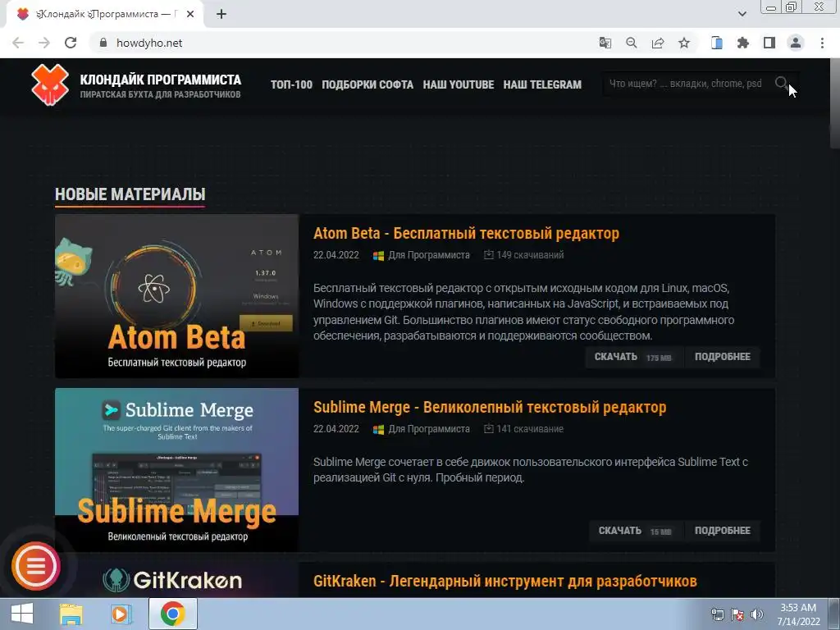Click ПОДРОБНЕЕ button for Sublime Merge
The width and height of the screenshot is (840, 630).
(722, 531)
